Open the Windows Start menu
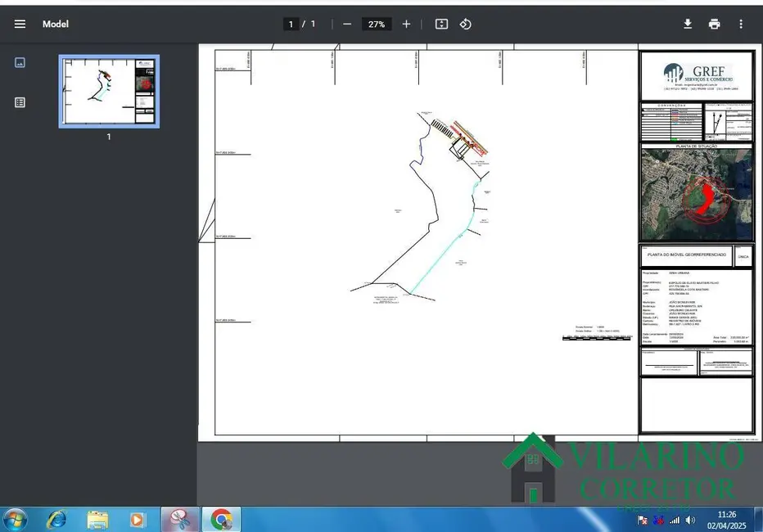The image size is (763, 532). (16, 519)
